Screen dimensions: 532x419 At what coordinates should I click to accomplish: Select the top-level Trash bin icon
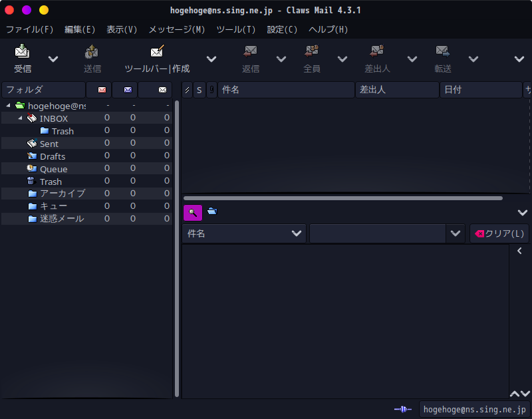pyautogui.click(x=31, y=181)
